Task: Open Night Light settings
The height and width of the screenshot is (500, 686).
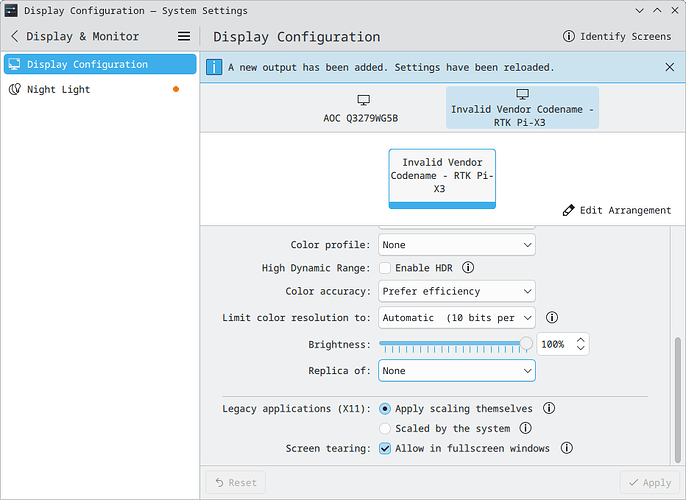Action: [100, 89]
